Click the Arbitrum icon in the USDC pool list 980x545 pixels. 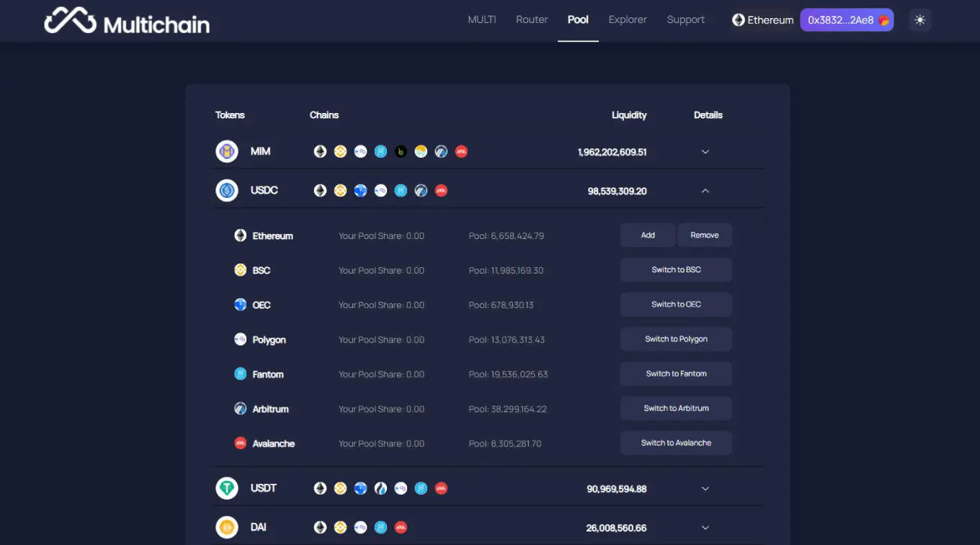[241, 408]
